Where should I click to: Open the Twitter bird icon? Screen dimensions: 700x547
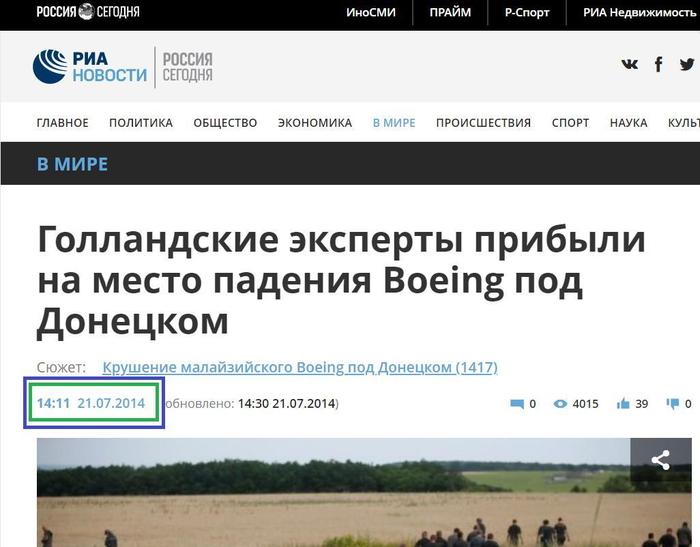click(687, 65)
